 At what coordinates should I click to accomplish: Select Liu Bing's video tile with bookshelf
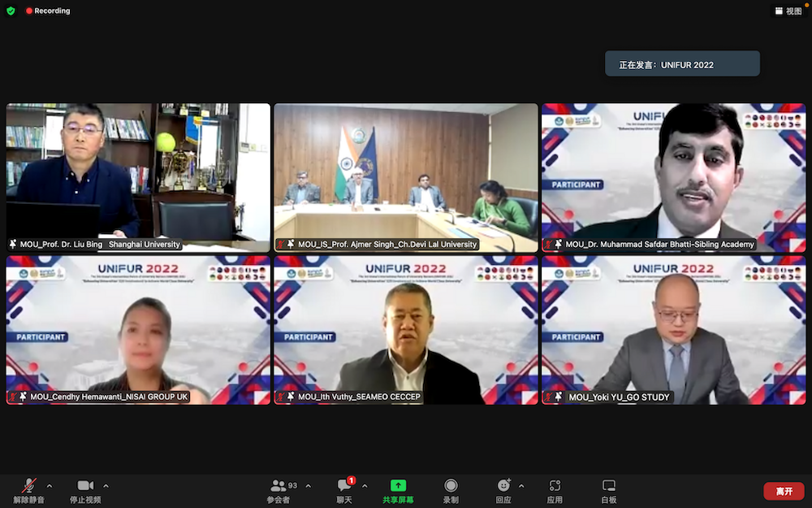point(138,178)
